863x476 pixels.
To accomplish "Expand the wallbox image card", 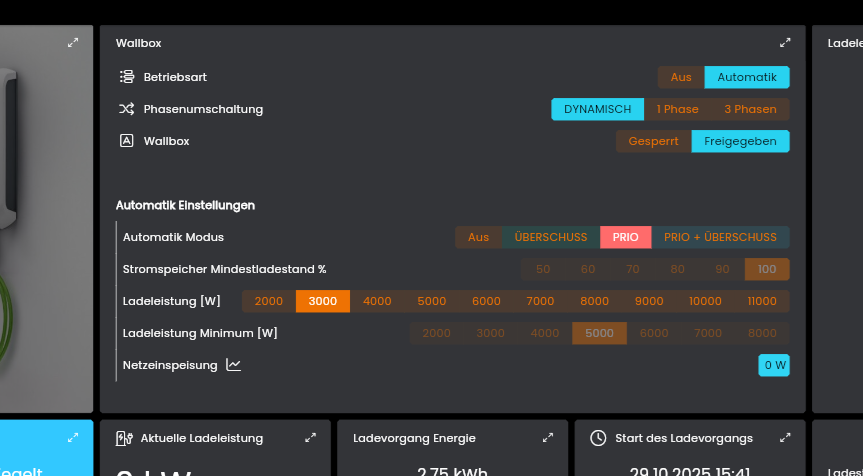I will (73, 43).
